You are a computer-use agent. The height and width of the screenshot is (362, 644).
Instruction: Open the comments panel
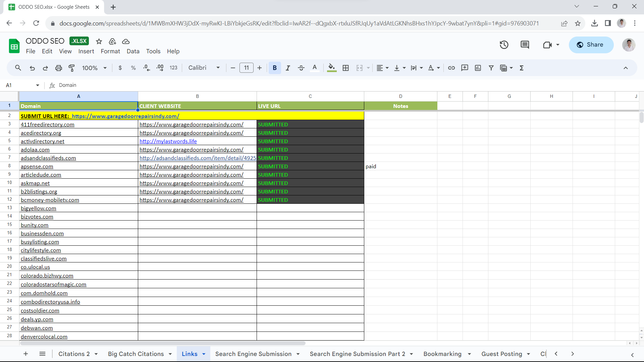coord(525,45)
